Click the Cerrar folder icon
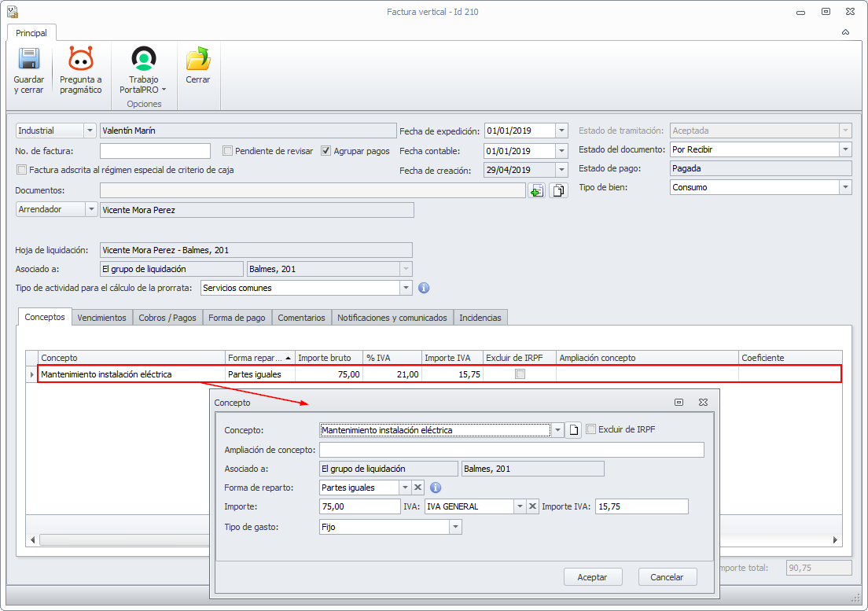The height and width of the screenshot is (611, 868). coord(198,61)
